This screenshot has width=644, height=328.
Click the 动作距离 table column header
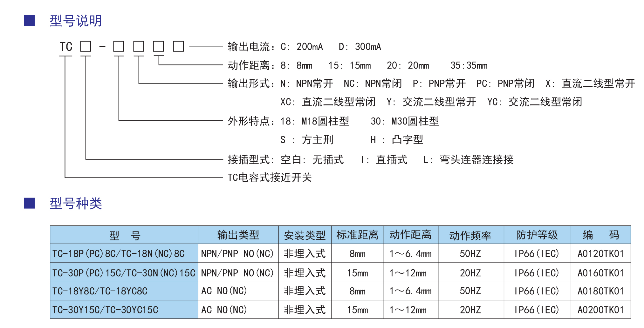(411, 235)
